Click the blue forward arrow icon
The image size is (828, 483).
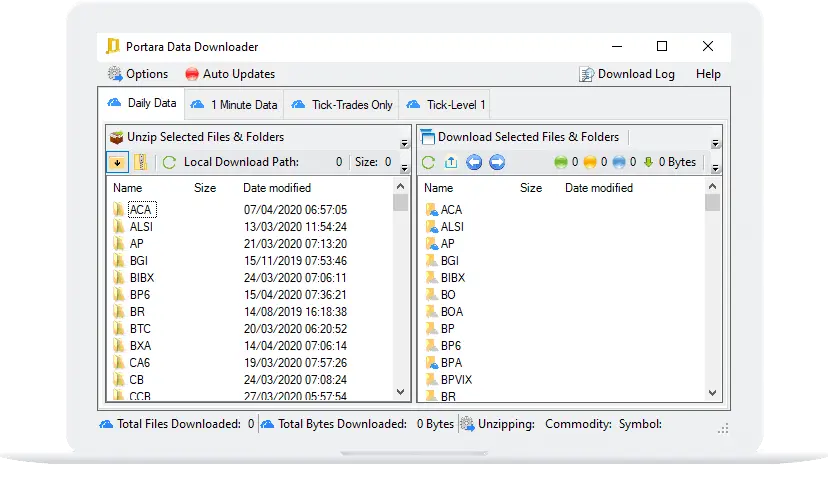pos(497,162)
